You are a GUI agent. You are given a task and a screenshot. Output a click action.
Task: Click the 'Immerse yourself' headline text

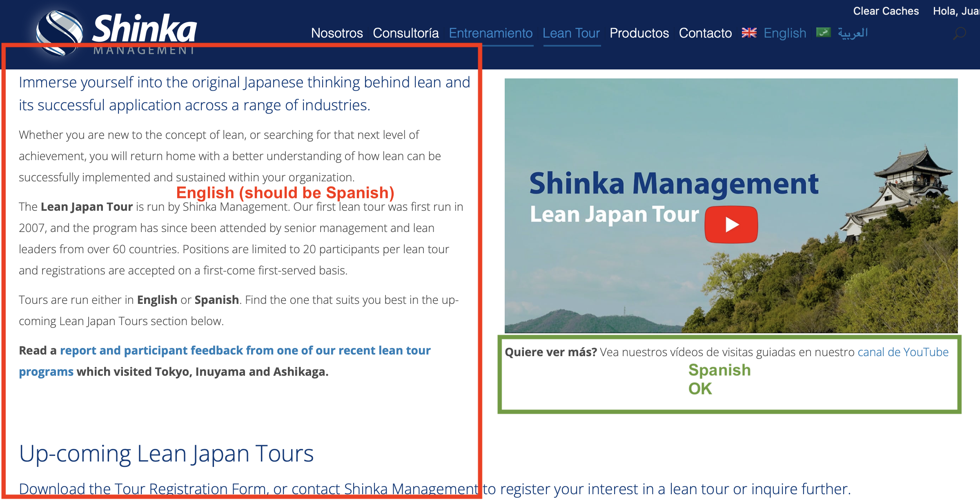click(244, 94)
